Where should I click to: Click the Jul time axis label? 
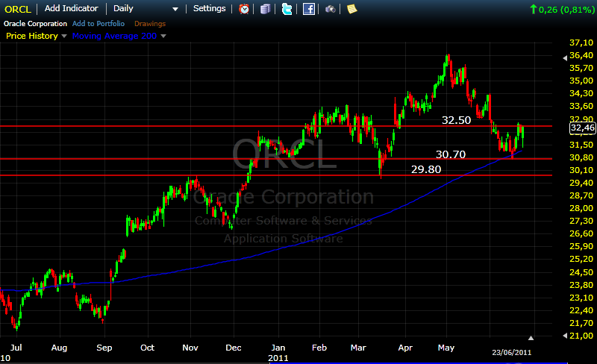[16, 348]
